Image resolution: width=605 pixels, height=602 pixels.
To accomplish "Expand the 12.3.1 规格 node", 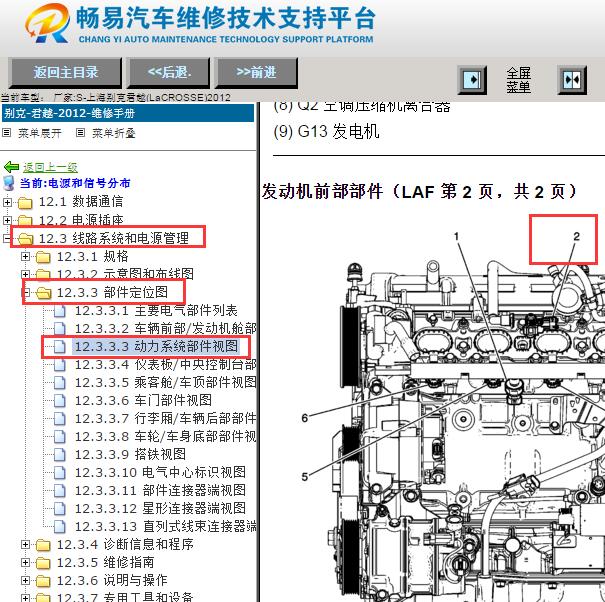I will (25, 256).
